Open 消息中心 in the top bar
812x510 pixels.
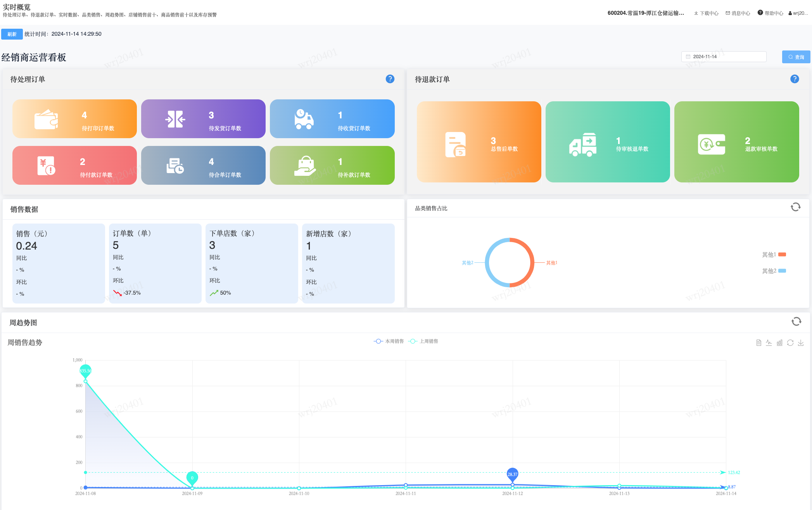click(x=738, y=13)
